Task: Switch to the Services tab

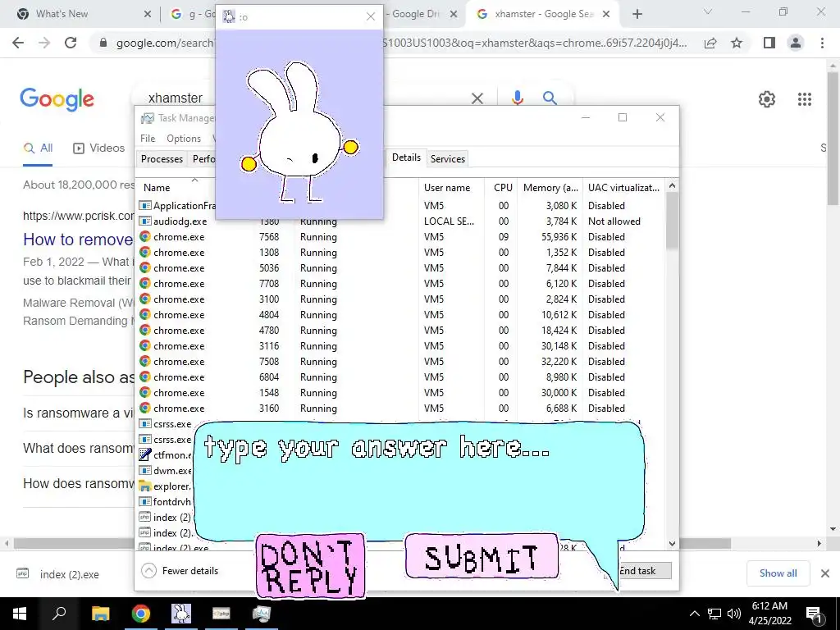Action: pyautogui.click(x=448, y=158)
